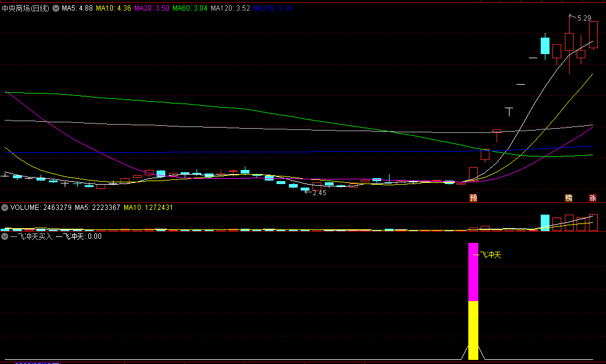
Task: Click the 一飞冲天买入 indicator name
Action: [x=31, y=236]
